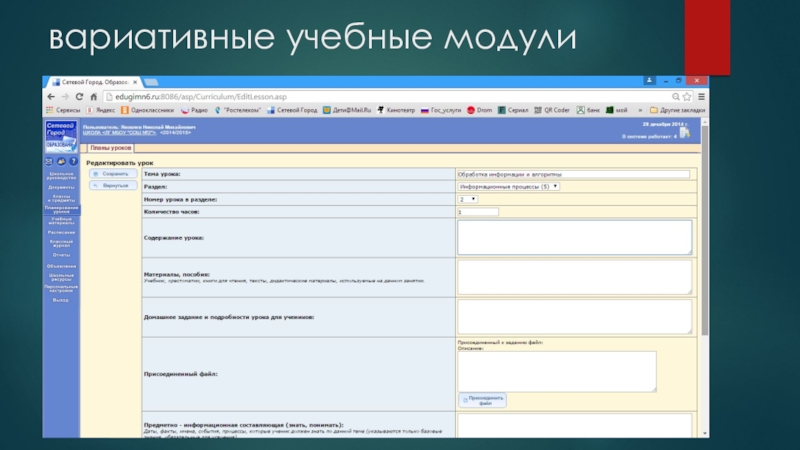Open Школьные ресурсы in the sidebar menu
This screenshot has width=800, height=450.
click(x=61, y=277)
